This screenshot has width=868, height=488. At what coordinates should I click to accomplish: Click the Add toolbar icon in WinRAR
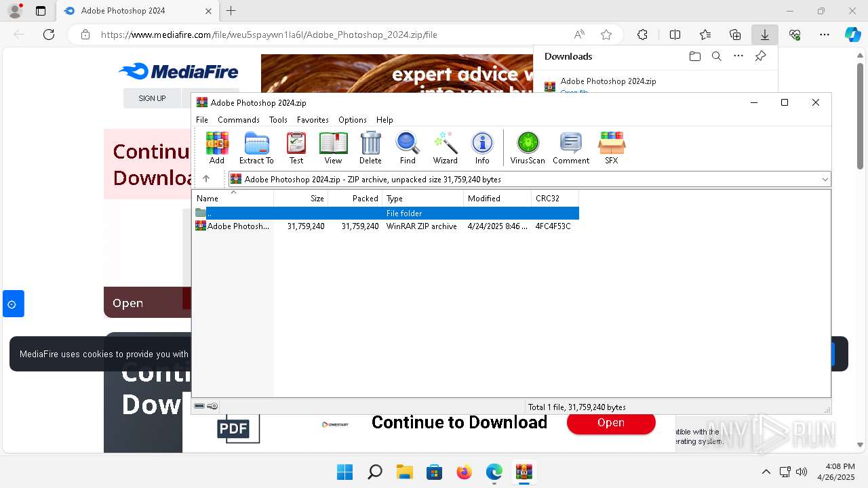tap(217, 148)
